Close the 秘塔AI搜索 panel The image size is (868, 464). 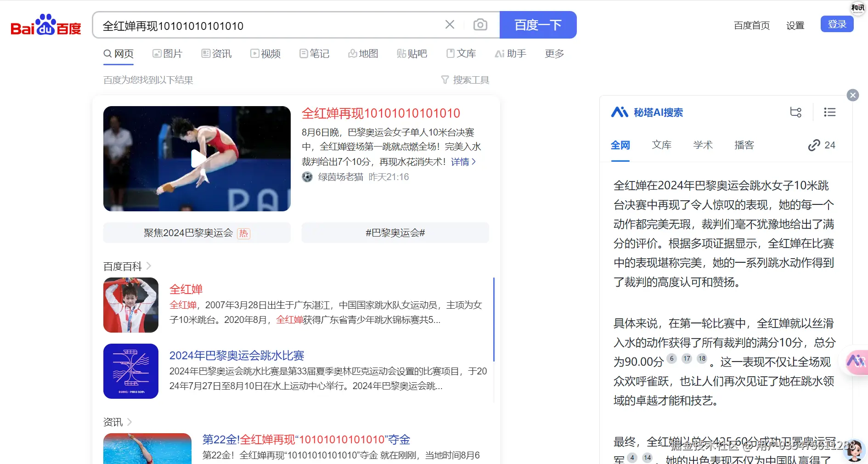point(853,95)
